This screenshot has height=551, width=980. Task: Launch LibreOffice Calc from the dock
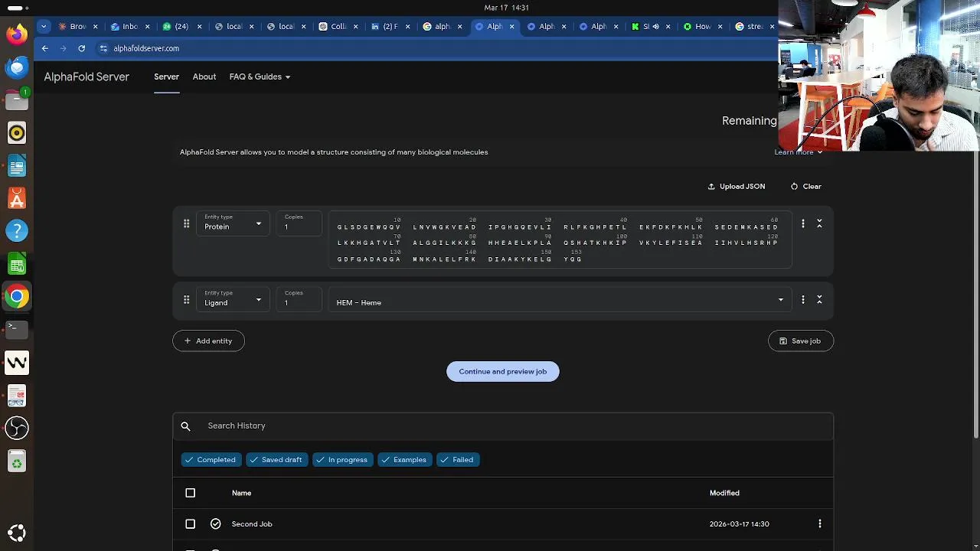pos(17,264)
